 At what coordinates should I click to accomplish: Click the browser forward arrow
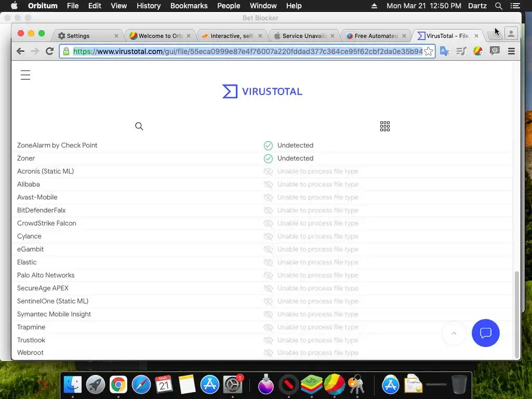(x=35, y=51)
